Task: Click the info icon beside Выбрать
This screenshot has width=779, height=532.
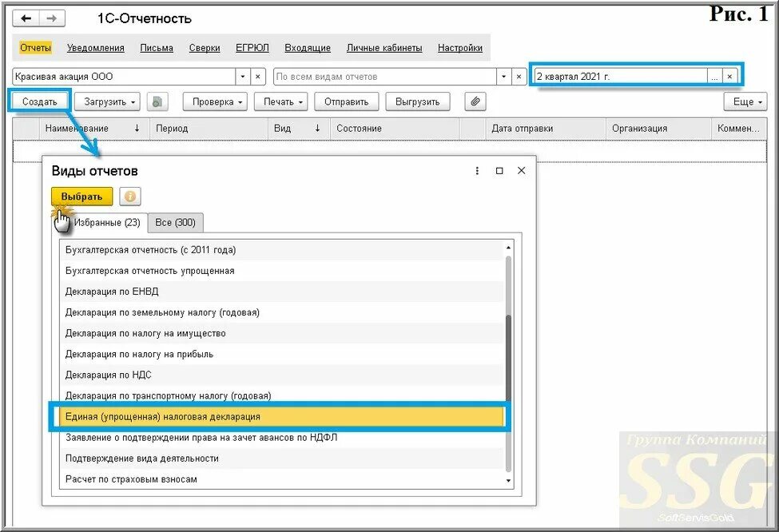Action: click(x=130, y=197)
